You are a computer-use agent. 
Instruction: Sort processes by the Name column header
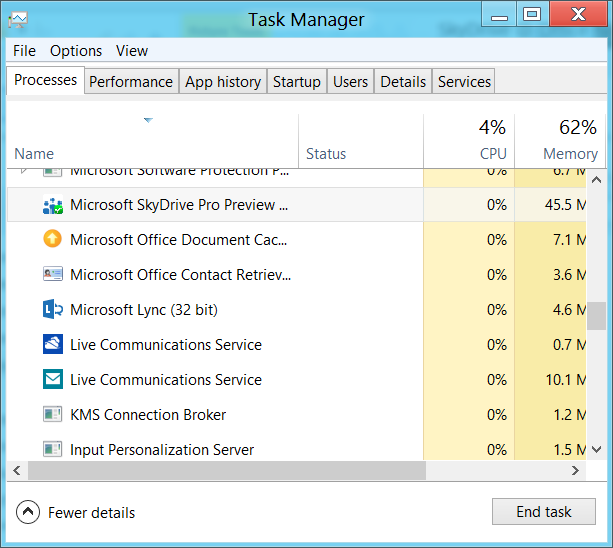tap(153, 141)
